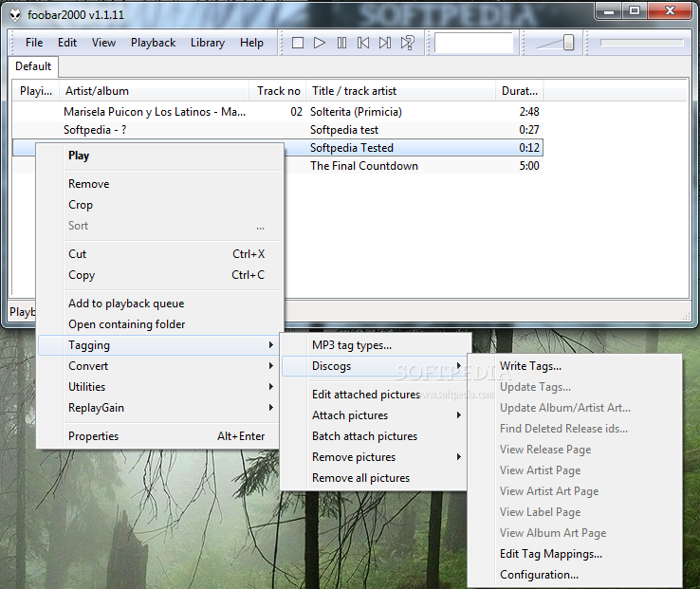The height and width of the screenshot is (589, 700).
Task: Open the File menu
Action: pos(34,43)
